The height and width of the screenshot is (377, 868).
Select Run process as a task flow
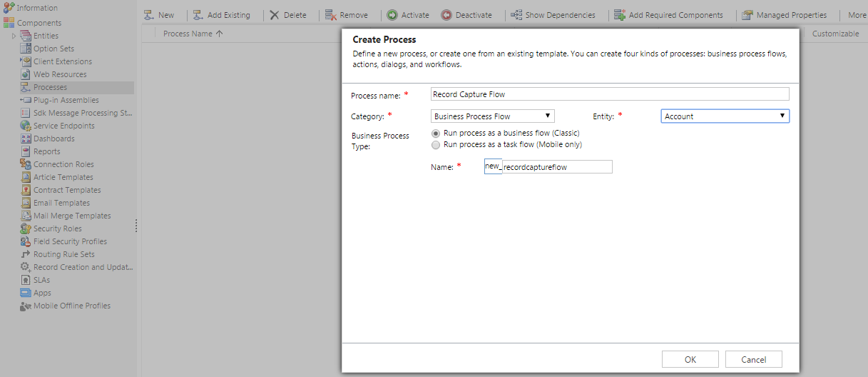click(x=436, y=145)
